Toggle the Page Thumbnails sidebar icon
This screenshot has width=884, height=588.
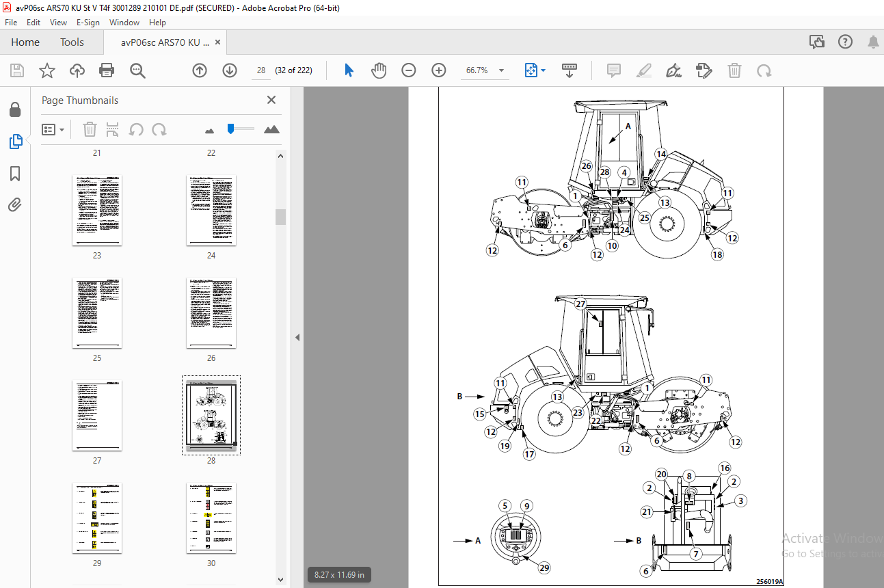point(15,142)
